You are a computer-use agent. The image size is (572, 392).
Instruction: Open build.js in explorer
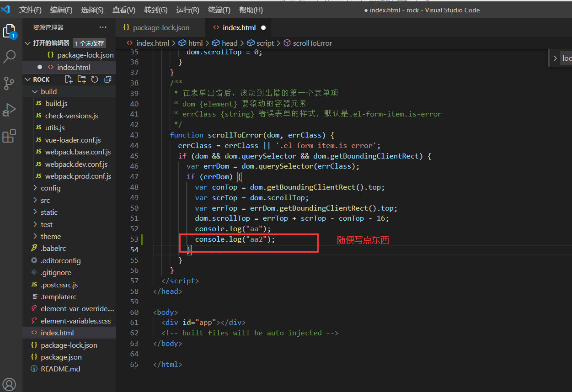coord(56,104)
